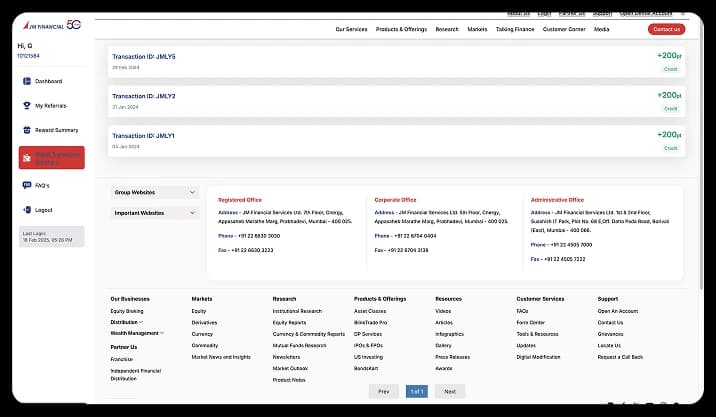Image resolution: width=716 pixels, height=417 pixels.
Task: Open Talking Finance in top navigation
Action: [515, 29]
